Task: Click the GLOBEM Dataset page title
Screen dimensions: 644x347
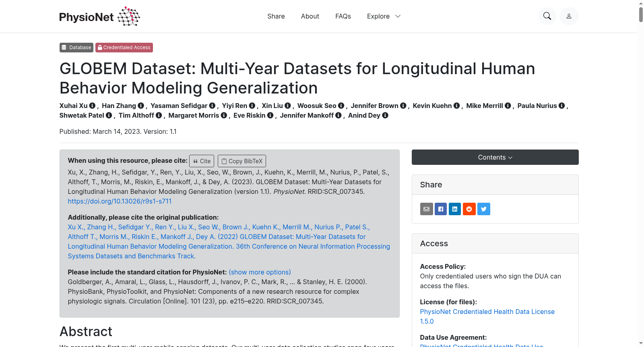Action: (297, 78)
